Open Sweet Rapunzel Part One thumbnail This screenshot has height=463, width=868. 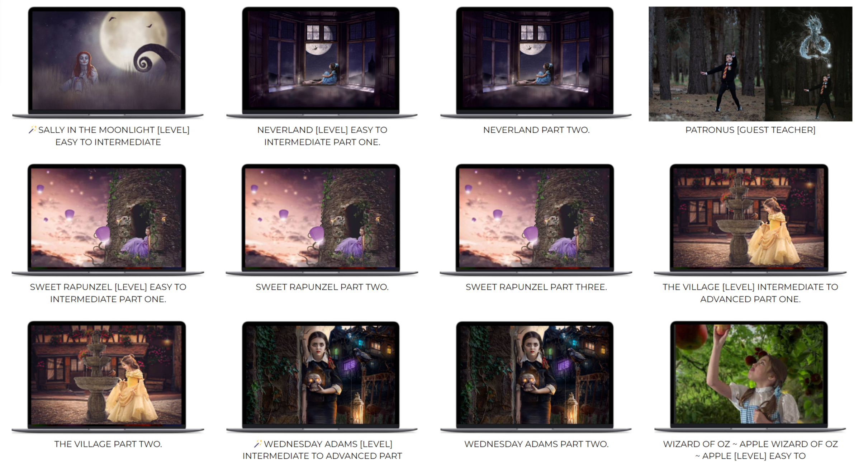pyautogui.click(x=107, y=218)
